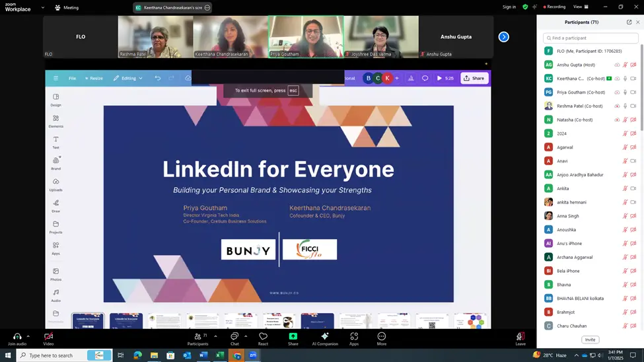Click the Canva undo arrow
Image resolution: width=644 pixels, height=362 pixels.
click(158, 78)
